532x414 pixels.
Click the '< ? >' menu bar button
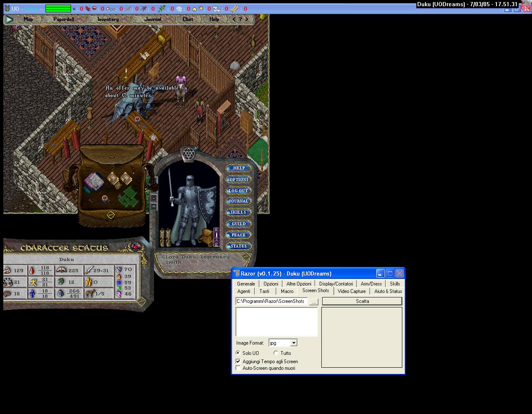click(240, 19)
